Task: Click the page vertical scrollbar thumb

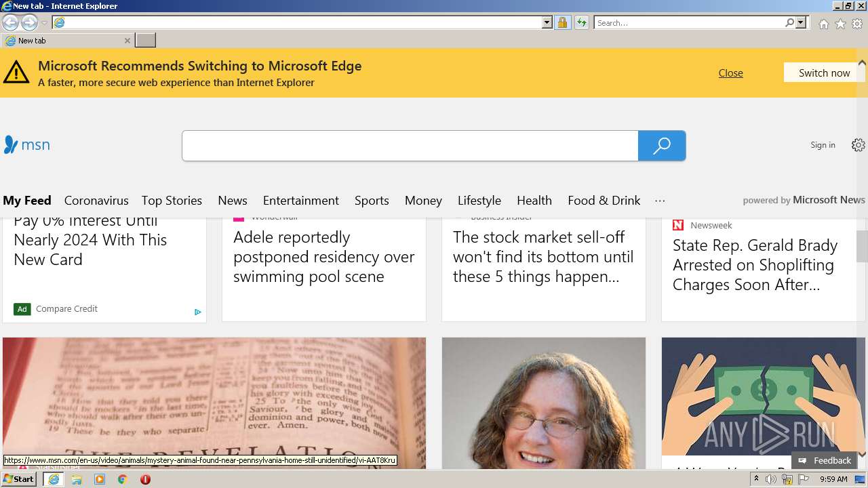Action: point(862,246)
